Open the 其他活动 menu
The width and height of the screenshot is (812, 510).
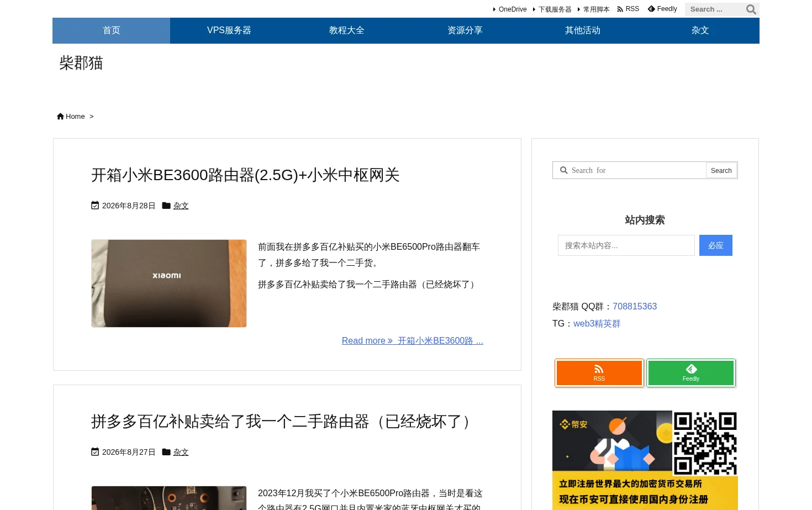(x=583, y=30)
